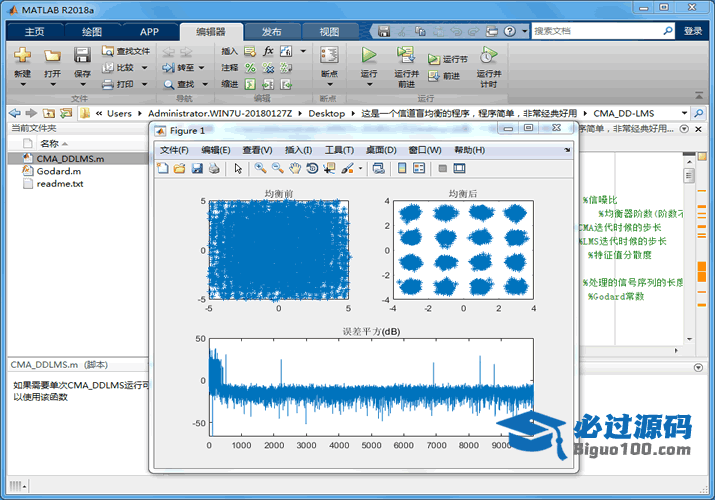Click Run Section (运行节) button
Image resolution: width=715 pixels, height=500 pixels.
pyautogui.click(x=448, y=59)
